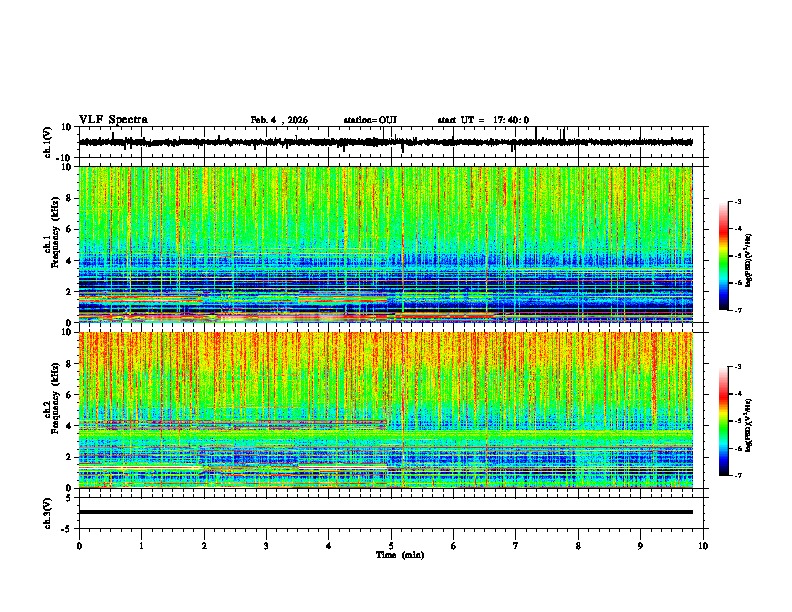Screen dimensions: 792x612
Task: Select the ch.1 "Frequency (kHz)" axis label
Action: [55, 234]
